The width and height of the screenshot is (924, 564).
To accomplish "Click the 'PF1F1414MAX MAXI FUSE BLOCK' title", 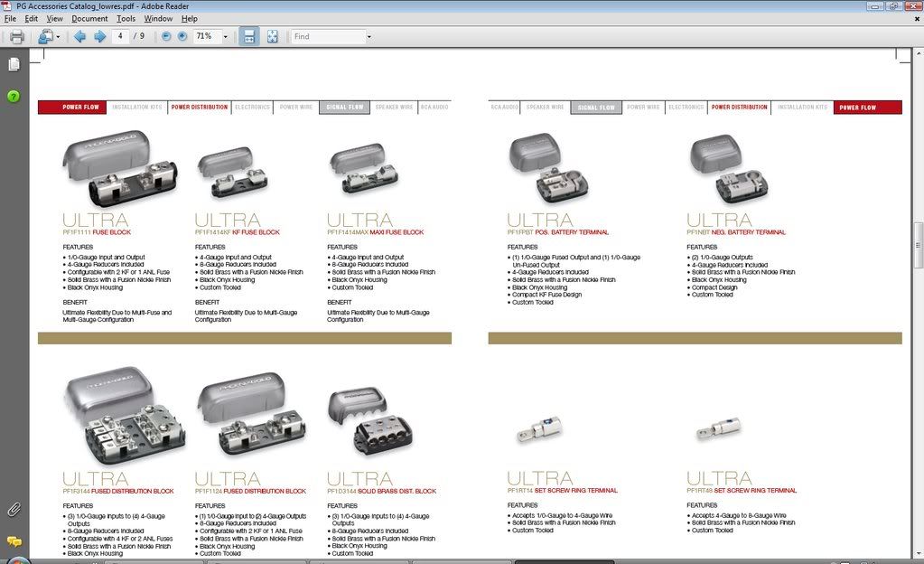I will click(x=376, y=232).
